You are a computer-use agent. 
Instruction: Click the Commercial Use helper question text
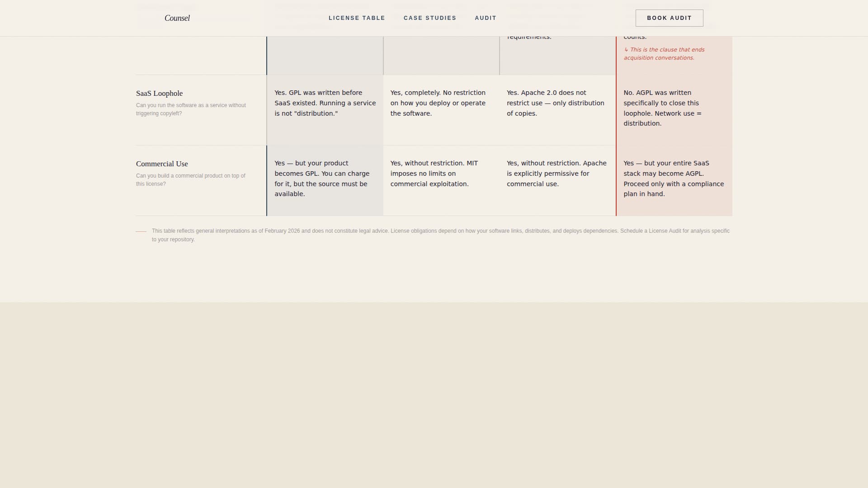click(x=190, y=180)
